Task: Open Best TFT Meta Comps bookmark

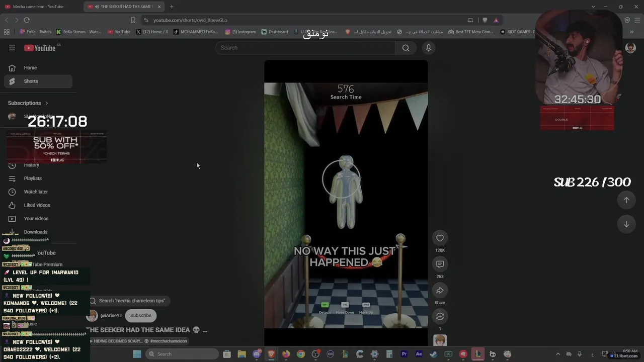Action: pyautogui.click(x=471, y=32)
